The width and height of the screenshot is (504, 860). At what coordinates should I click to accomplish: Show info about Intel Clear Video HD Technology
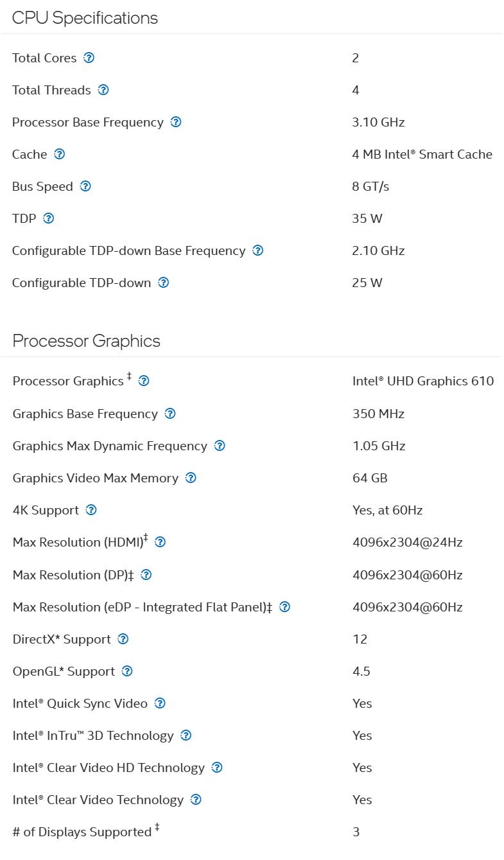(x=217, y=768)
